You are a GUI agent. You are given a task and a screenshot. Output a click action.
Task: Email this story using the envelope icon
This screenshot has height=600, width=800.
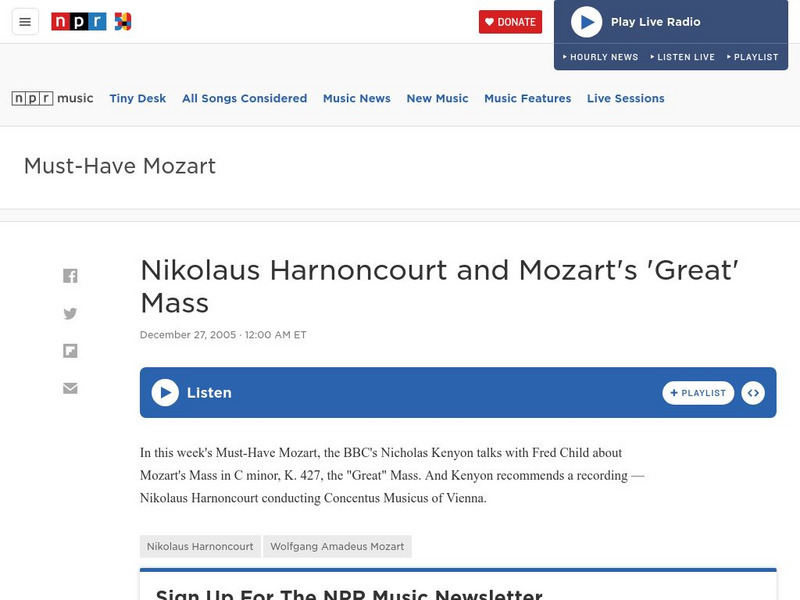(70, 388)
